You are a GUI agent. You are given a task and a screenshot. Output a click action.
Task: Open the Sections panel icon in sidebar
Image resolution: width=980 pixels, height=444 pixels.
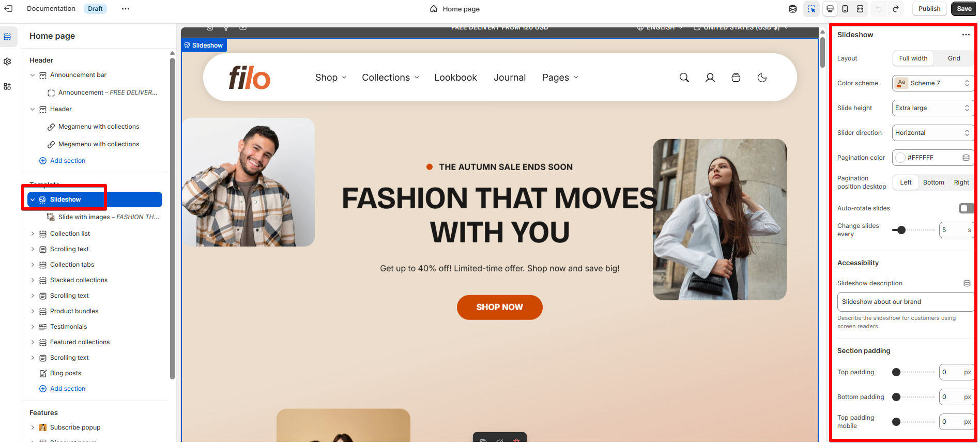[7, 37]
